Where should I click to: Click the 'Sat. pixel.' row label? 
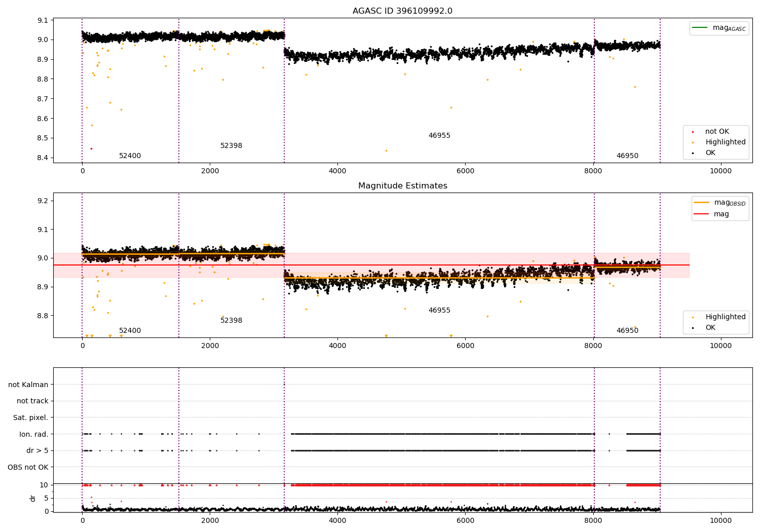coord(31,418)
